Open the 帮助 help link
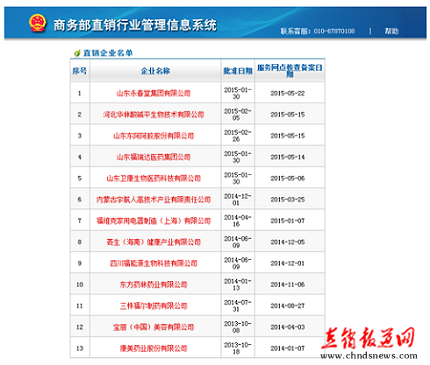The image size is (430, 365). (x=391, y=31)
